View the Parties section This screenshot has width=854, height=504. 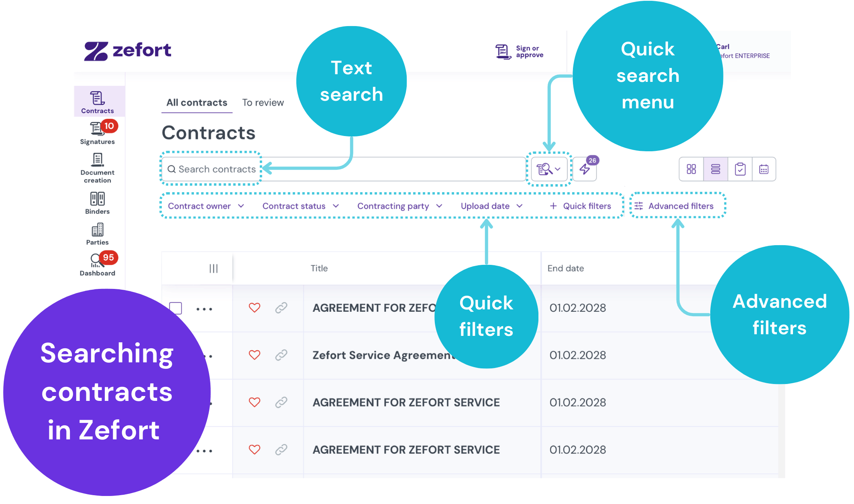97,234
